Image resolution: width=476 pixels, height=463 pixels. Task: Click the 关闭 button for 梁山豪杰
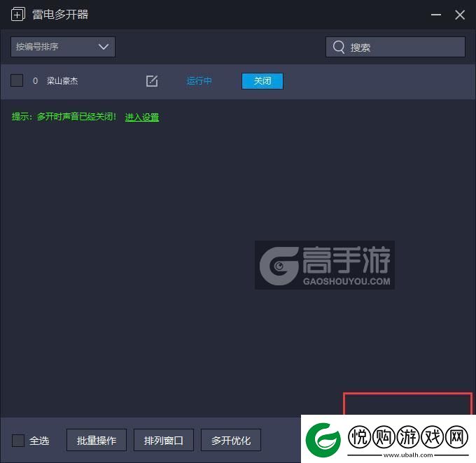point(262,81)
